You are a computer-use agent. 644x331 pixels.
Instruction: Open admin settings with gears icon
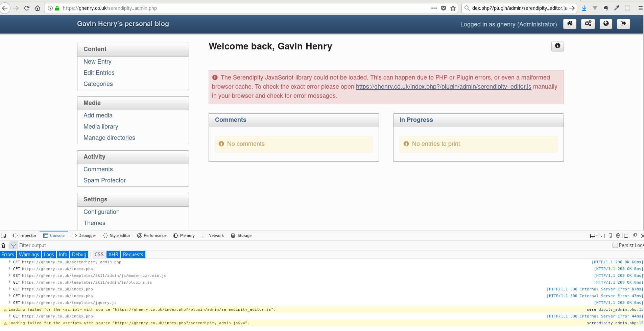click(588, 24)
